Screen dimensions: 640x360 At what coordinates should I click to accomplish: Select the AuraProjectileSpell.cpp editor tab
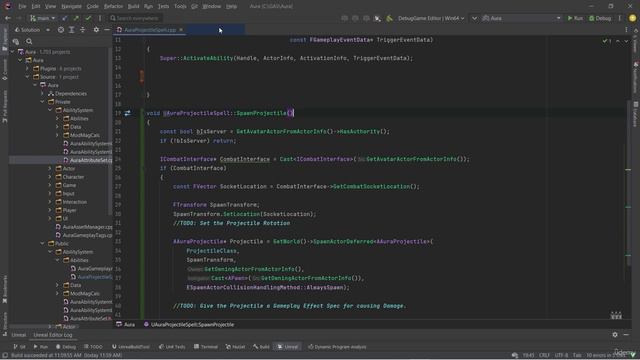[x=150, y=30]
